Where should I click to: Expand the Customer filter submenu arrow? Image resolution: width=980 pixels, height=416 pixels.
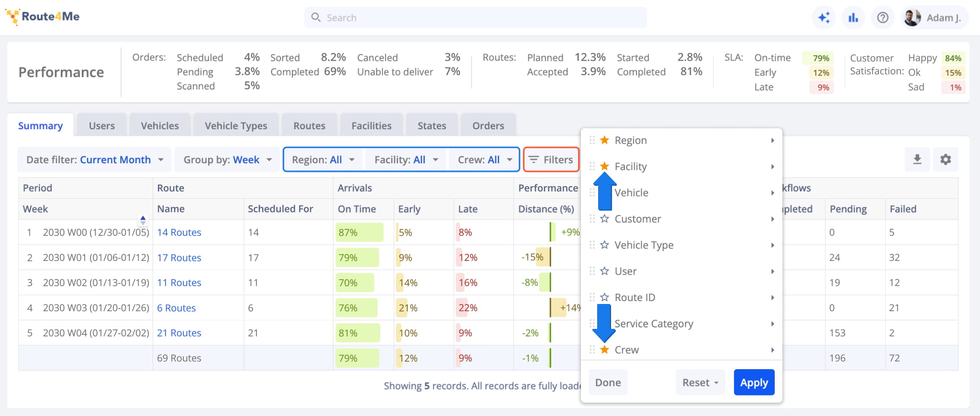(x=772, y=219)
